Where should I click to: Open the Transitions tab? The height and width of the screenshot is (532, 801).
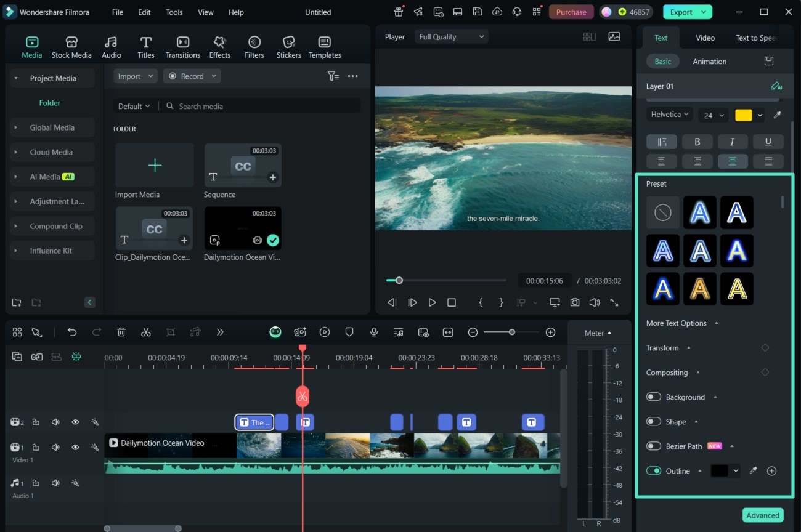183,47
